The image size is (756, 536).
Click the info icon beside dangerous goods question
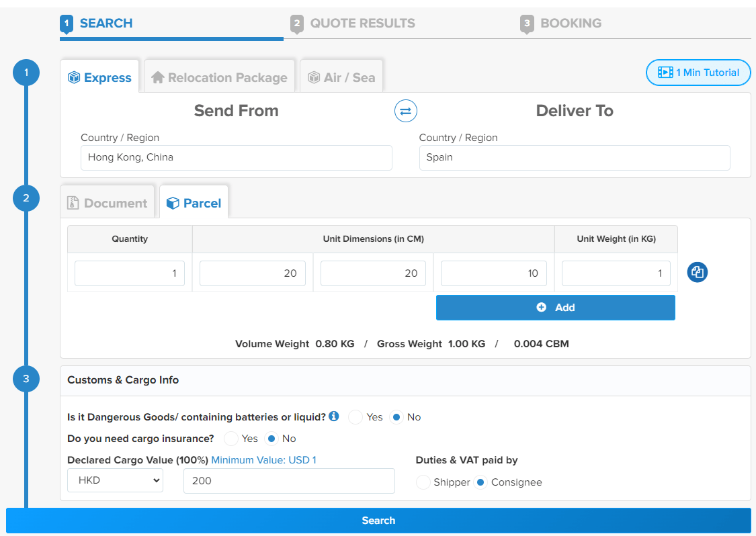[333, 416]
